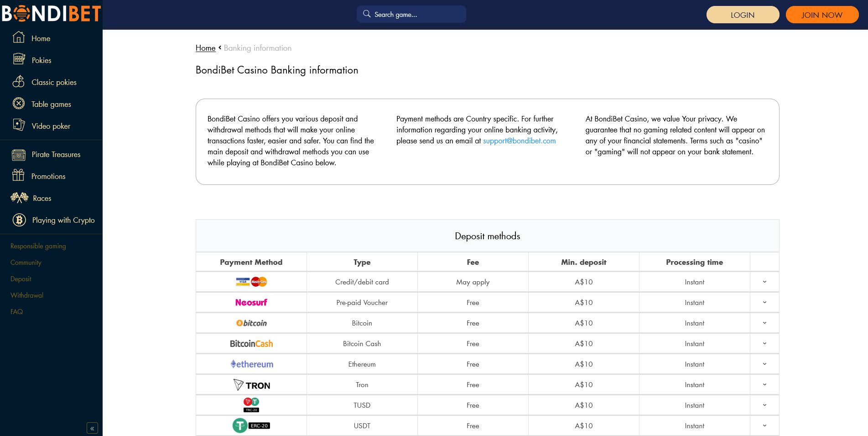
Task: Open Playing with Crypto bitcoin icon
Action: click(x=19, y=220)
